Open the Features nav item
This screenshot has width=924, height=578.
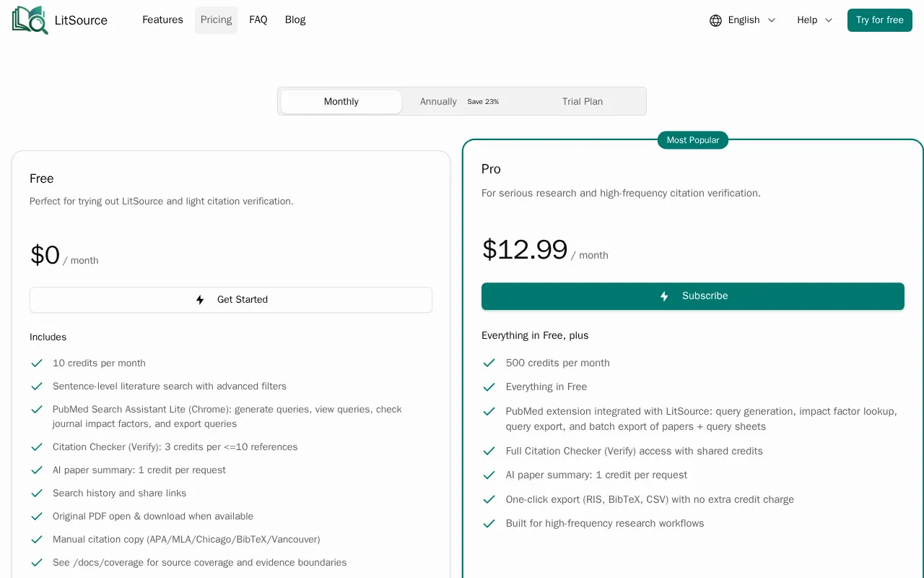tap(162, 20)
